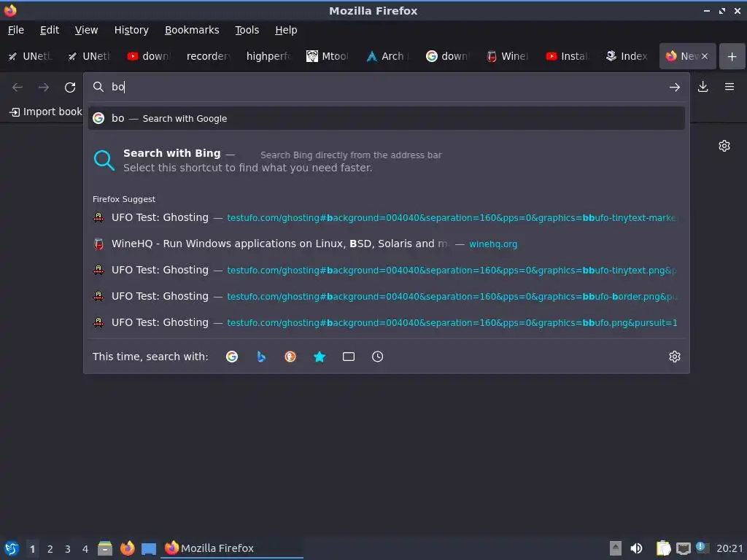
Task: Close the New Tab tab
Action: (x=705, y=56)
